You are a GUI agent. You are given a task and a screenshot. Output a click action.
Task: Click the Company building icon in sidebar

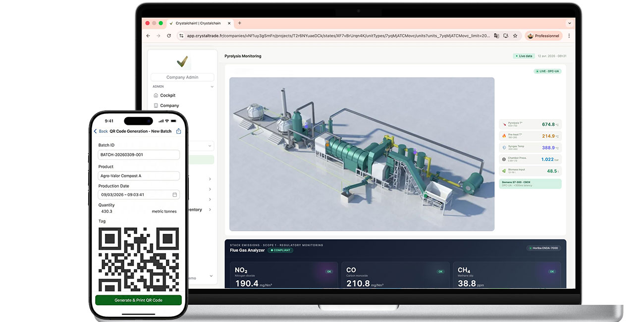click(x=156, y=106)
